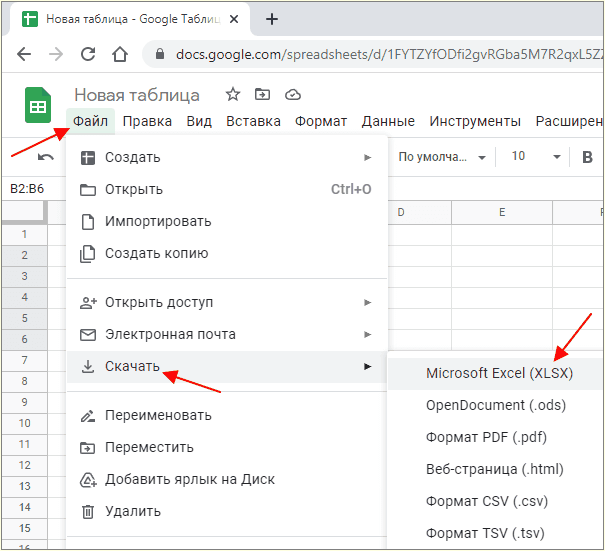The width and height of the screenshot is (605, 551).
Task: Click the Ctrl+O shortcut label
Action: point(351,189)
